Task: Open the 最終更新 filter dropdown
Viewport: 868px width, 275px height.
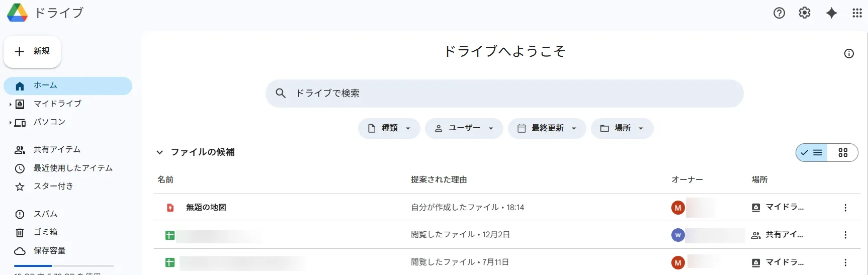Action: (547, 128)
